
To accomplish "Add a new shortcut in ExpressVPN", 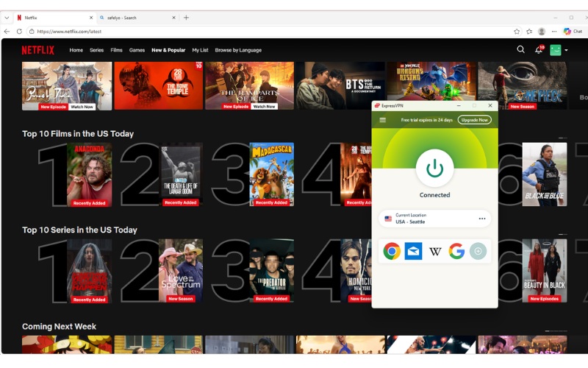I will [478, 251].
